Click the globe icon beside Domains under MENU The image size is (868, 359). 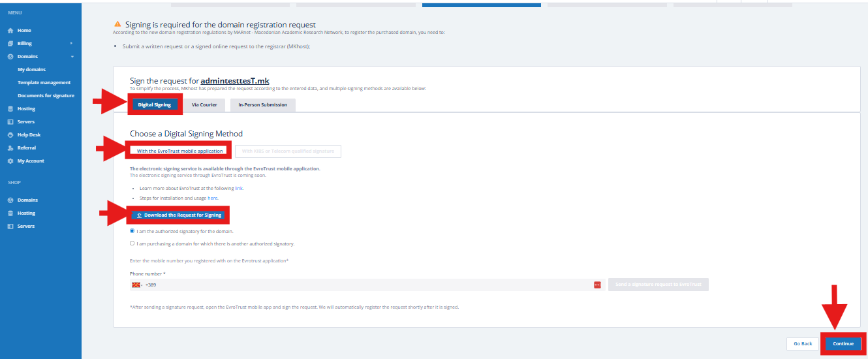pos(10,57)
